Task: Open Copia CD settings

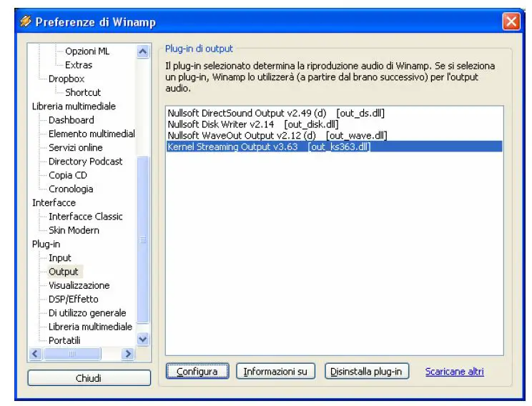Action: click(x=67, y=175)
